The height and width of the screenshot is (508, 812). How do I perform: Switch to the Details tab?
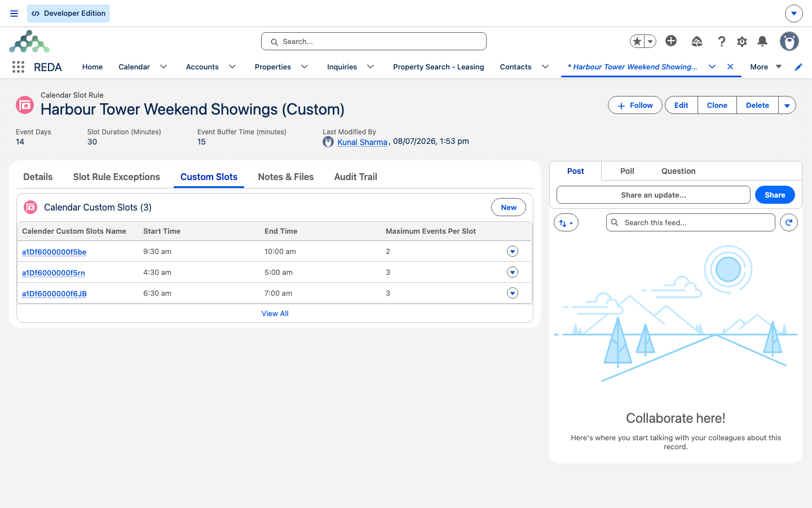click(38, 177)
